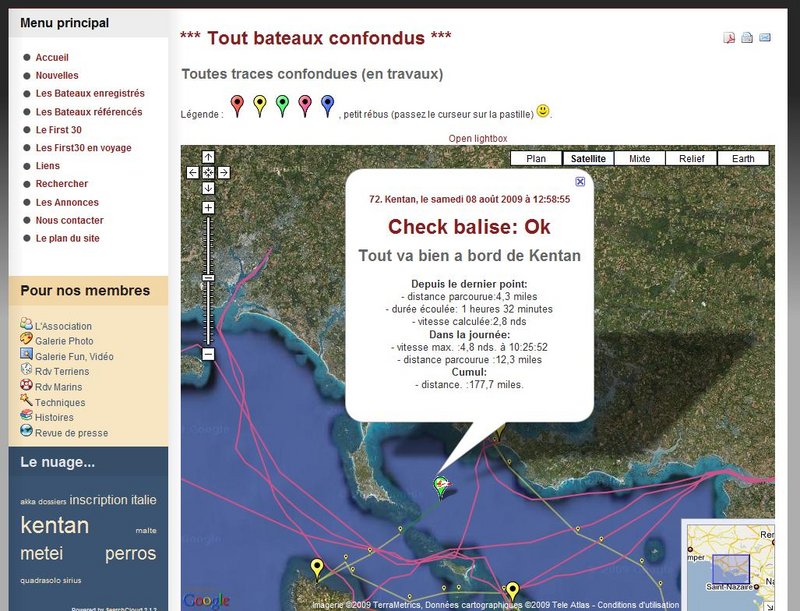
Task: Pan the map right with arrow button
Action: (224, 172)
